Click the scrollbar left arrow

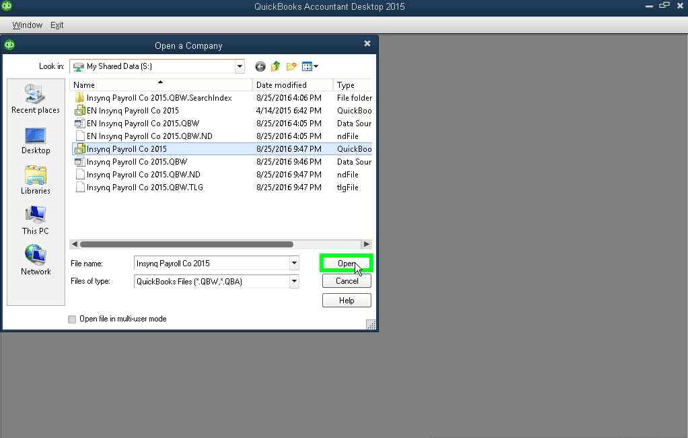point(74,244)
